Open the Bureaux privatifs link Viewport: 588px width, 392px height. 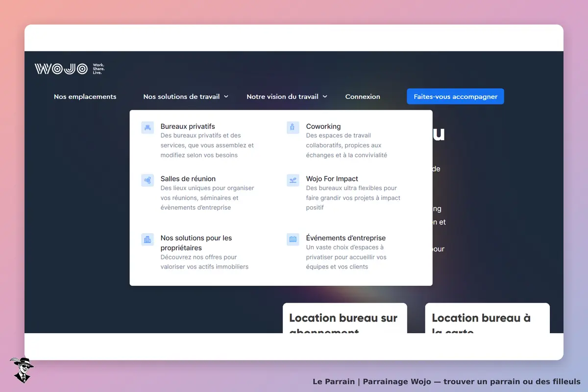[188, 126]
